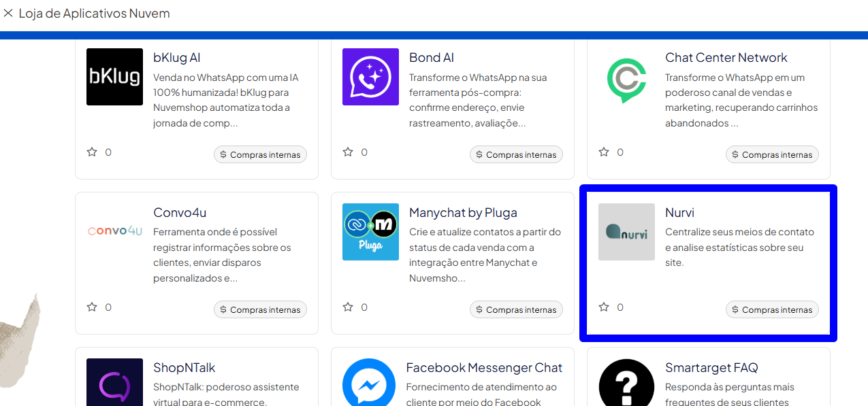This screenshot has width=868, height=406.
Task: Open the Manychat by Pluga title
Action: pyautogui.click(x=463, y=213)
